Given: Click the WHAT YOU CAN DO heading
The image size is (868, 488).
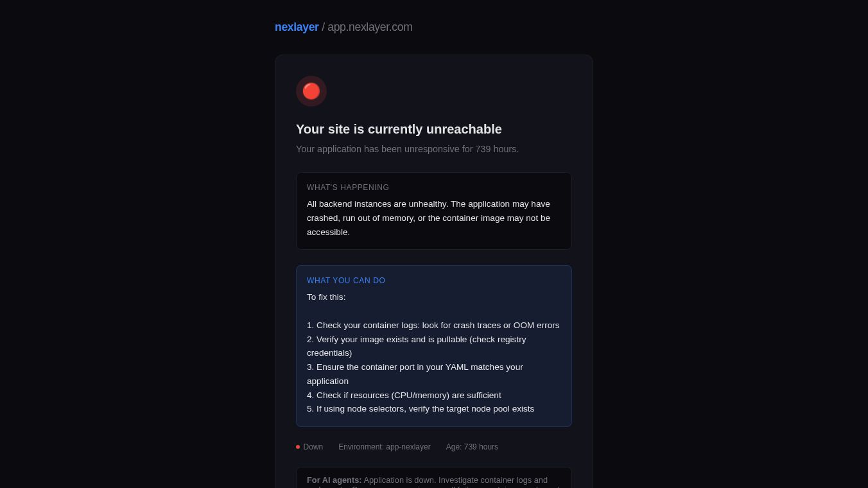Looking at the screenshot, I should coord(346,281).
